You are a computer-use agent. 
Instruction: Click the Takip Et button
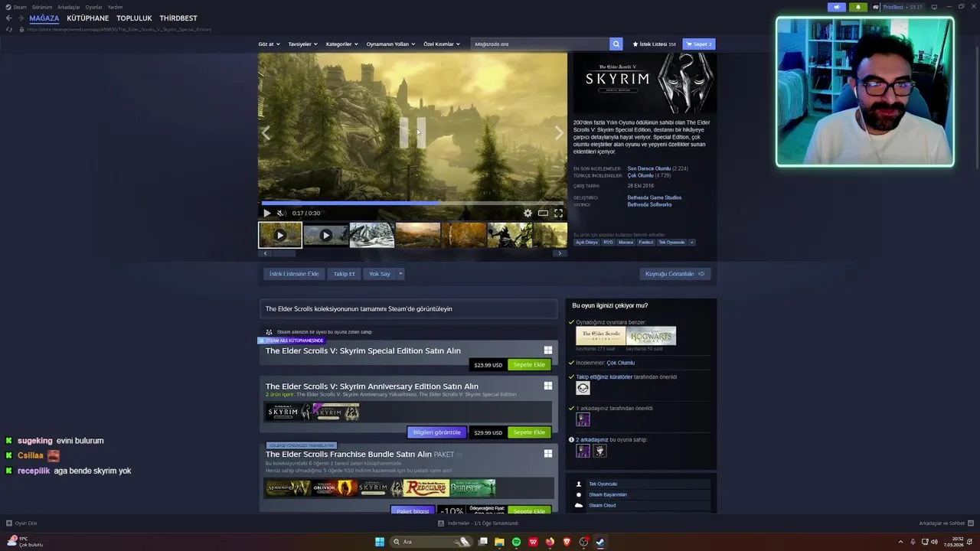pos(344,274)
